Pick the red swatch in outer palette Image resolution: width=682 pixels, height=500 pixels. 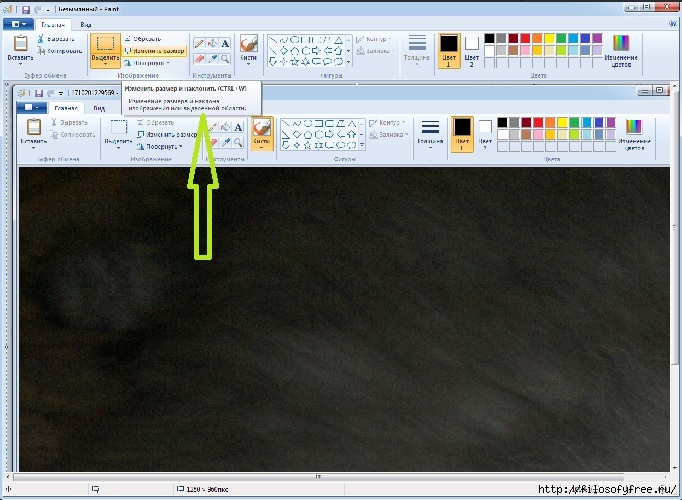click(525, 39)
